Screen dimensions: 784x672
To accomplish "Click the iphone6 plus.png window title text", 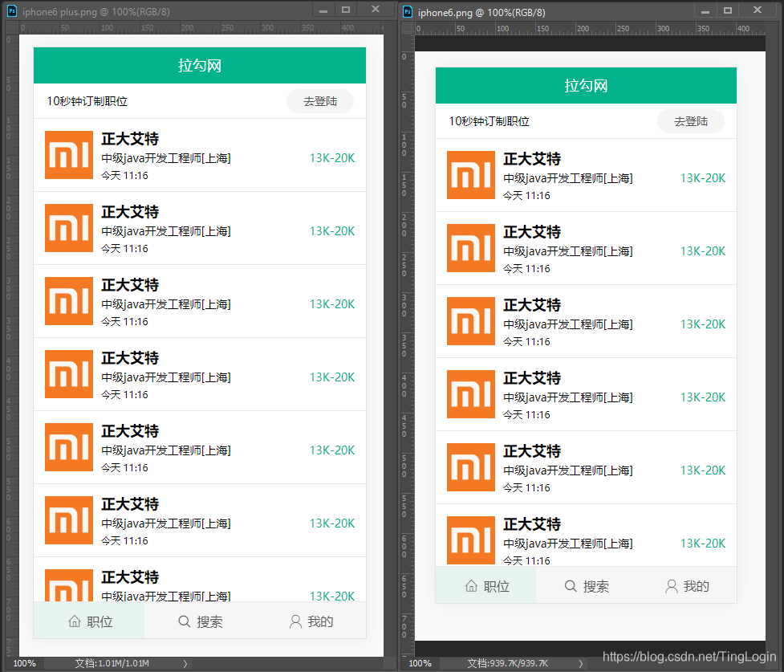I will [x=96, y=11].
